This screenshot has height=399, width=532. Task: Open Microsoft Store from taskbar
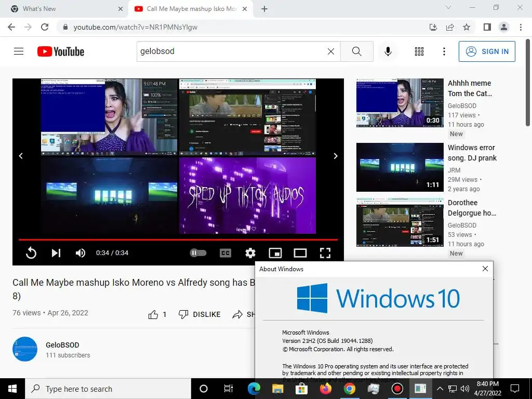(x=301, y=389)
